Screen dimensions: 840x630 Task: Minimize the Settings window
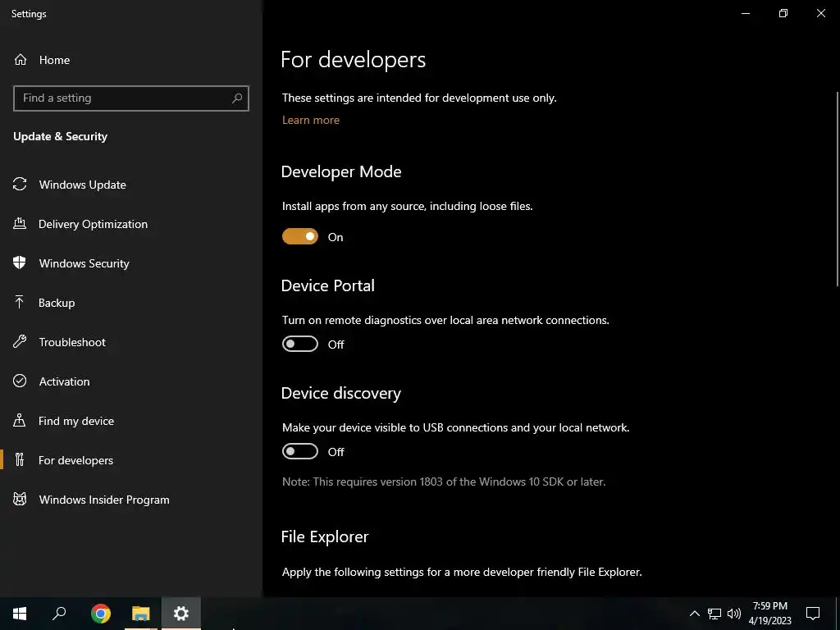coord(745,13)
